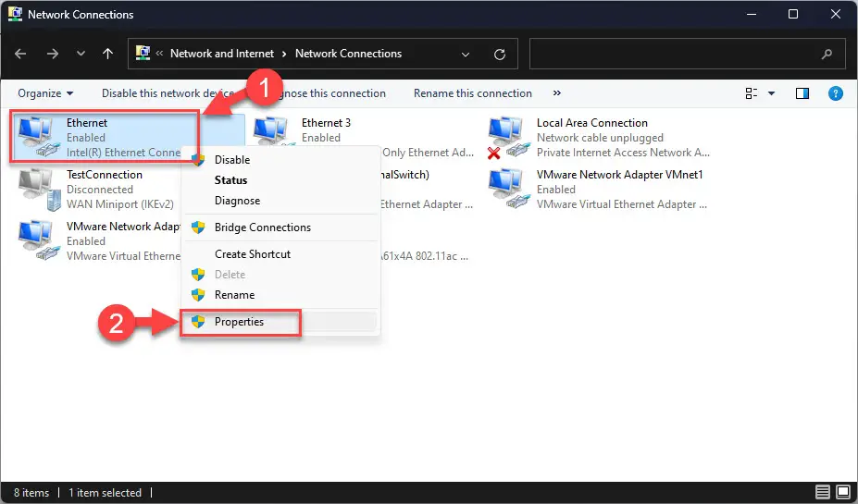The height and width of the screenshot is (504, 858).
Task: Open the address bar history dropdown
Action: [466, 55]
